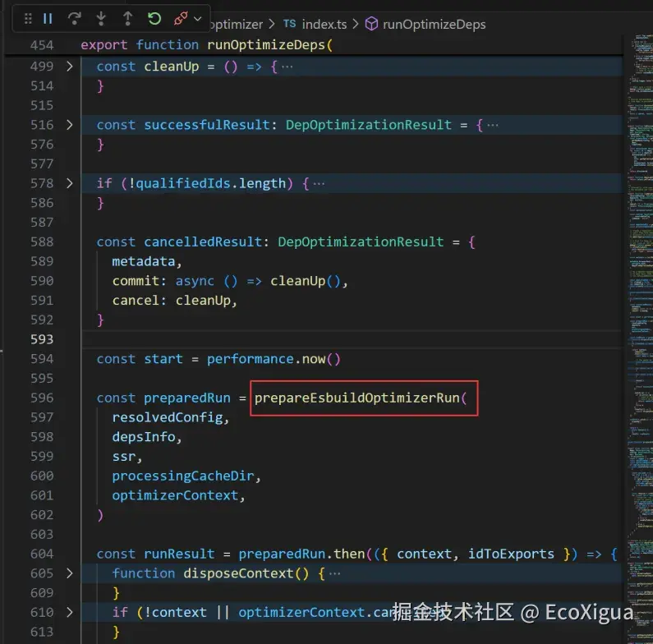Click cancel: cleanUp on line 591

pos(171,301)
